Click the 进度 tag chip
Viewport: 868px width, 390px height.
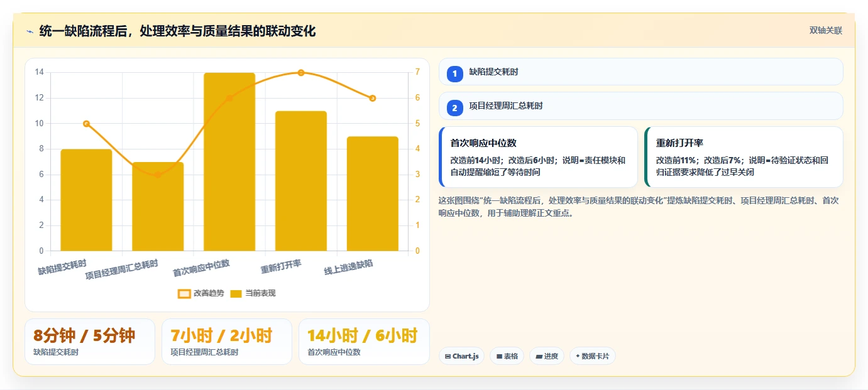[547, 356]
